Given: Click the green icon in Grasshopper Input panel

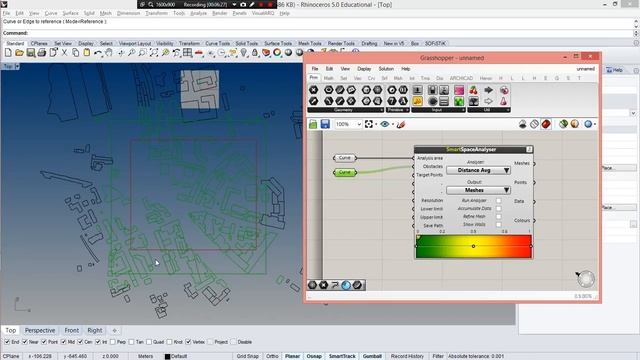Looking at the screenshot, I should coord(459,101).
